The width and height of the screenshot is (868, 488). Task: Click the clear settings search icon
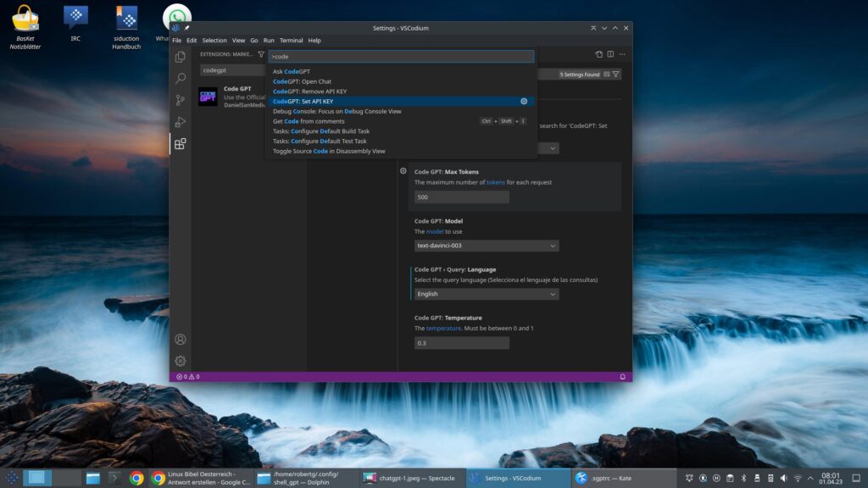pyautogui.click(x=607, y=75)
